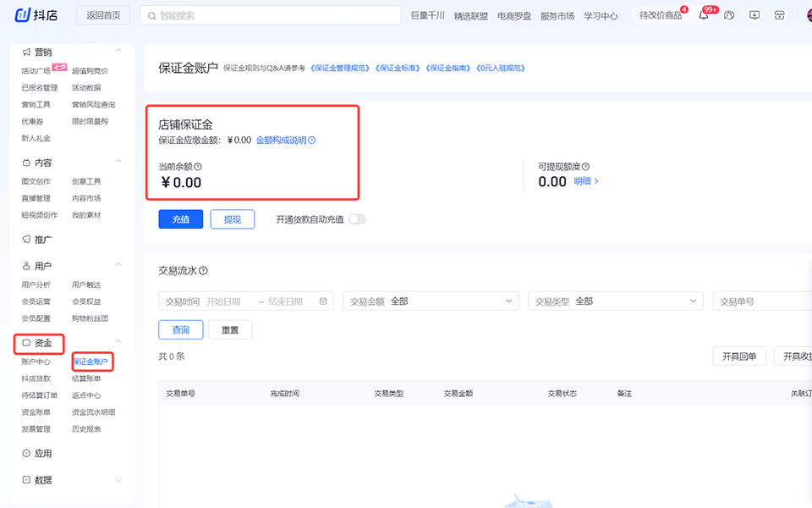Click help icon beside 可提现额度

(585, 167)
